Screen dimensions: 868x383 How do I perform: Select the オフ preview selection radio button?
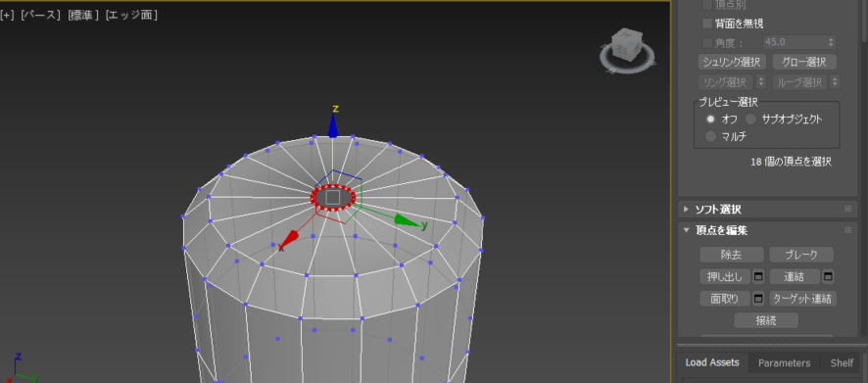click(711, 119)
